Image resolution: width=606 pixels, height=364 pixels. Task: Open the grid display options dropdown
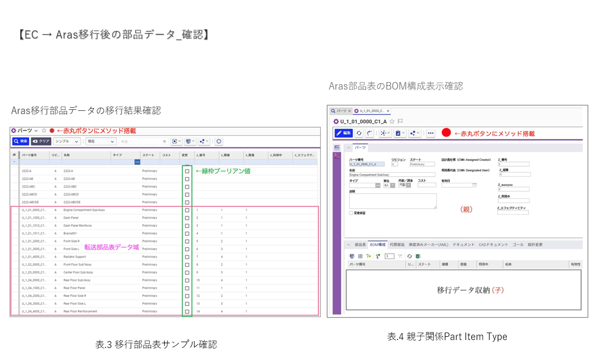click(x=190, y=141)
